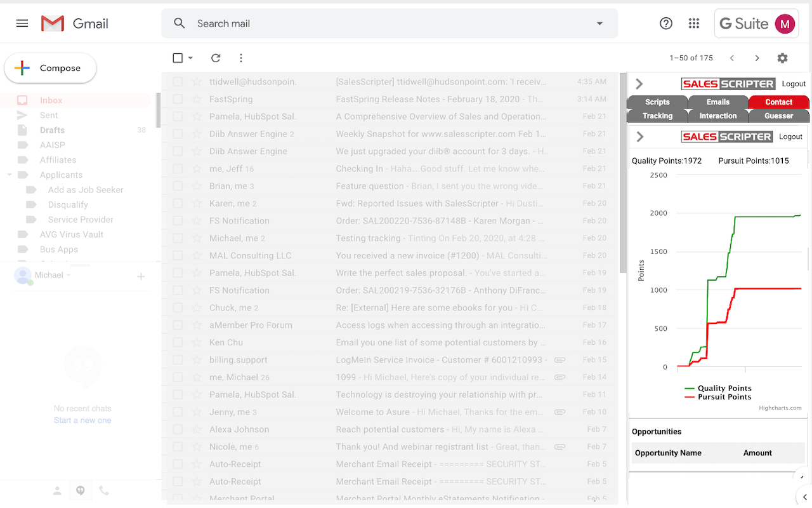
Task: Click the second SalesScripter logo above the chart
Action: 727,137
